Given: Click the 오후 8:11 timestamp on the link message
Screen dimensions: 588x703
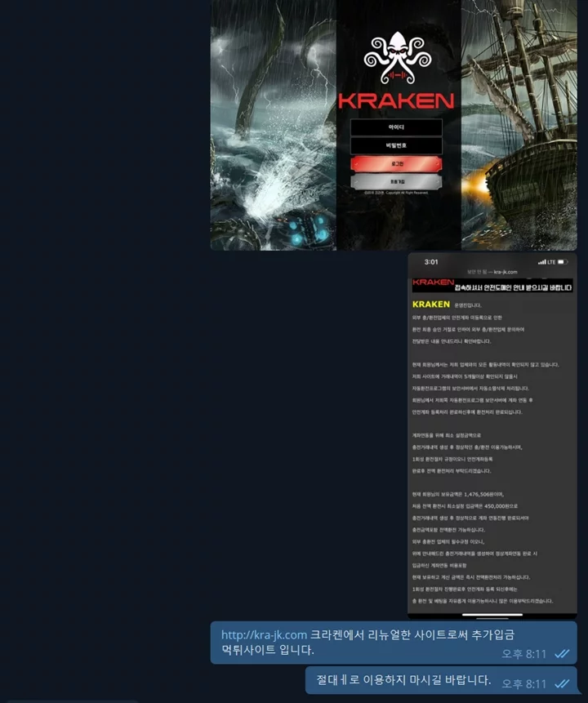Looking at the screenshot, I should (523, 654).
